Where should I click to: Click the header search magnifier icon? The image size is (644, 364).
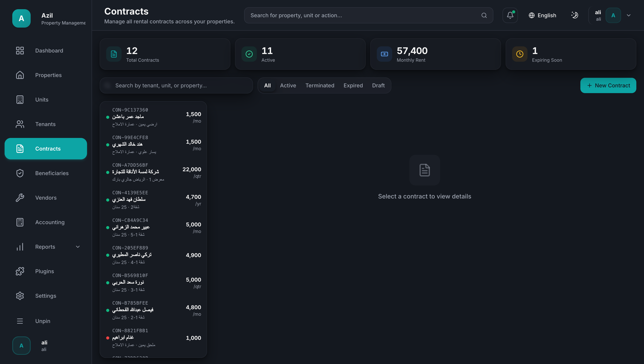pos(484,15)
